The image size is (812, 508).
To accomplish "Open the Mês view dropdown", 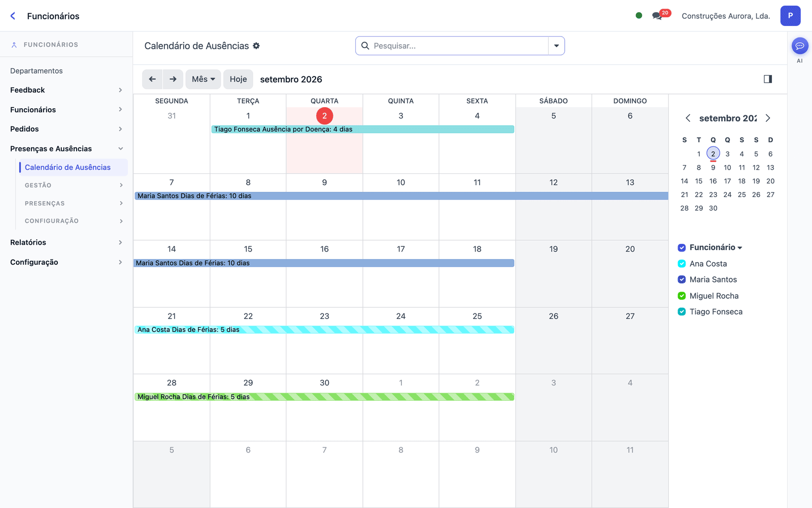I will click(x=203, y=79).
